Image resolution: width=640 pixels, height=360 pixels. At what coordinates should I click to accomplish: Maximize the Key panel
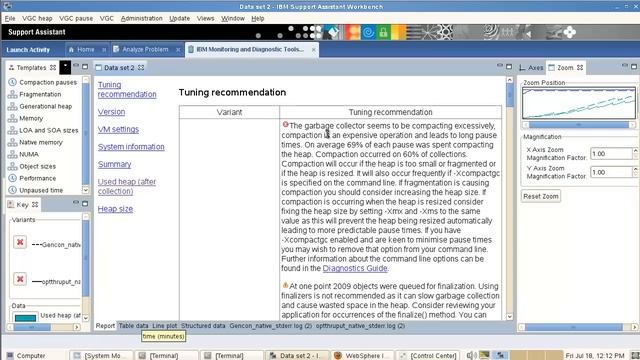(85, 203)
